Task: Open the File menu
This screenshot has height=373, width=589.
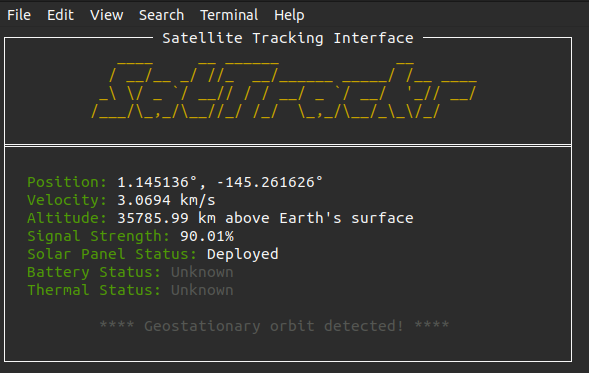Action: coord(19,15)
